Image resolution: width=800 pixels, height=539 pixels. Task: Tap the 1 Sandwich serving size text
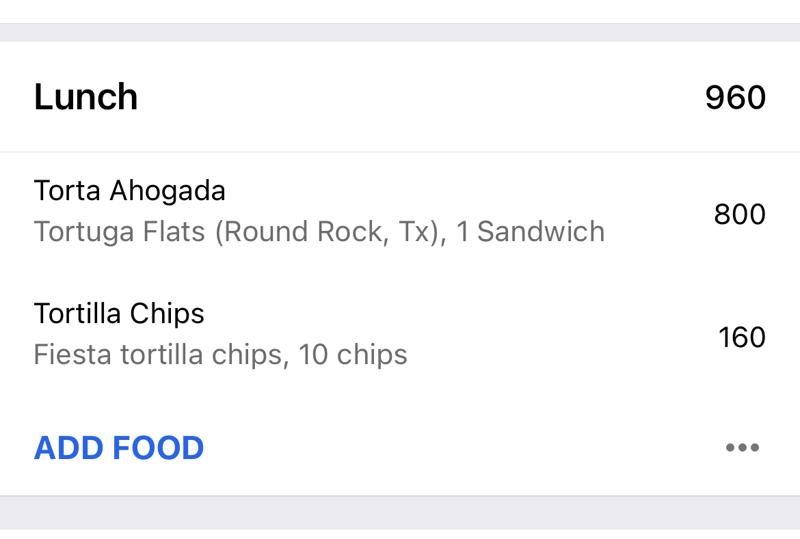click(x=530, y=232)
